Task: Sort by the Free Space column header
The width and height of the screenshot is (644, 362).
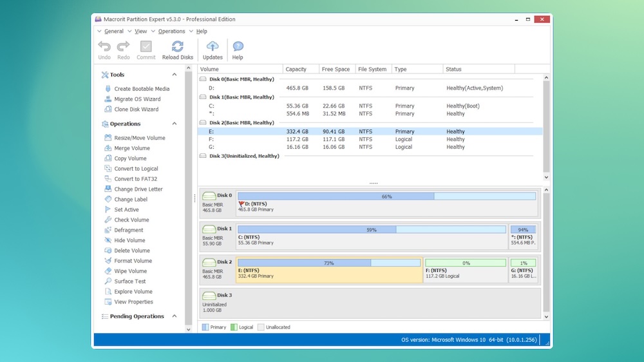Action: pos(336,69)
